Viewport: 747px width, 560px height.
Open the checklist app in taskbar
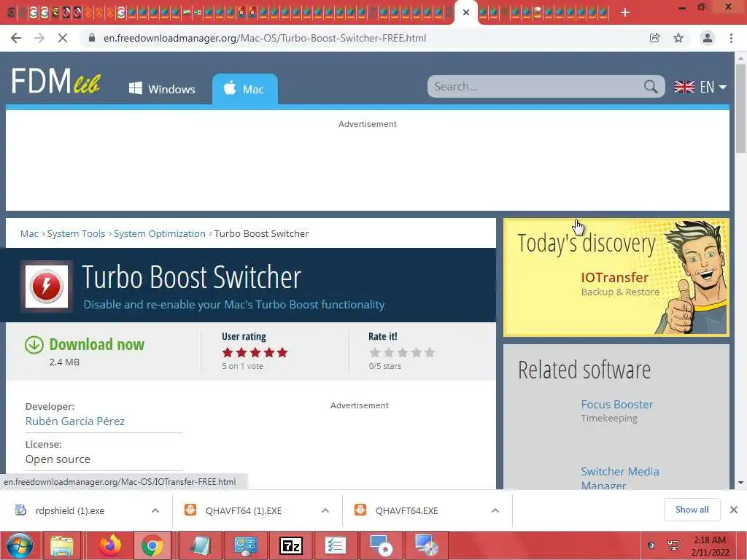pyautogui.click(x=336, y=545)
